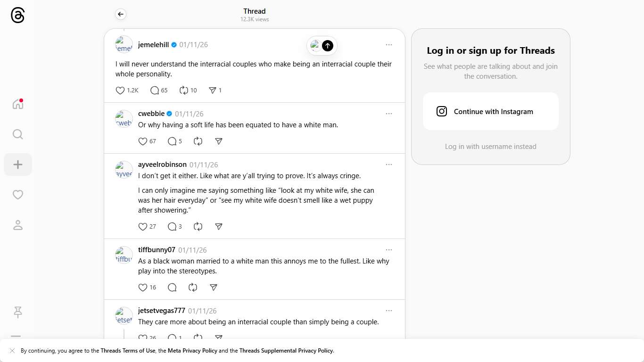Viewport: 644px width, 362px height.
Task: Open the Search magnifier icon
Action: click(x=18, y=134)
